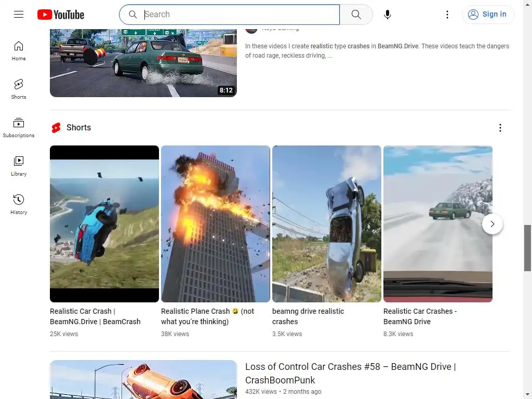Open the Shorts shelf three-dot options
This screenshot has width=532, height=399.
tap(500, 128)
